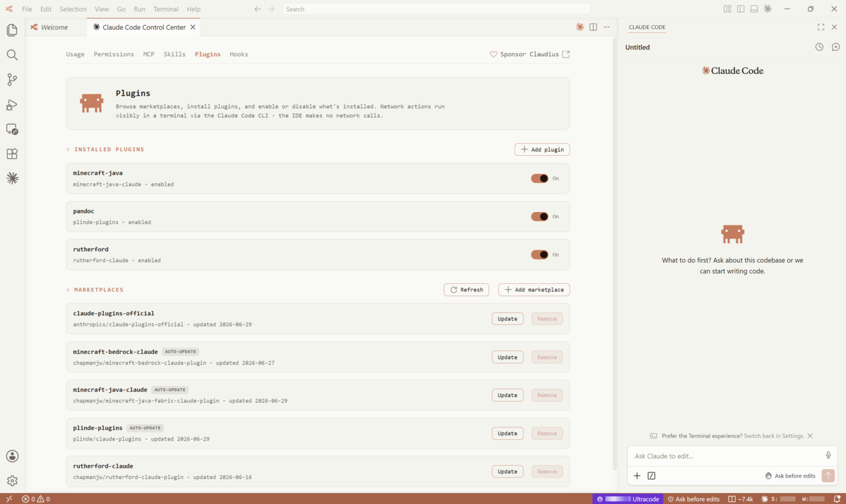Toggle the bottom panel icon
The height and width of the screenshot is (504, 846).
pos(754,9)
